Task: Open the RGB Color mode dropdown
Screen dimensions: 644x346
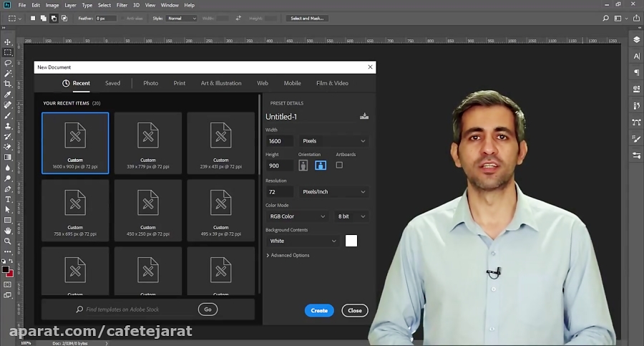Action: pos(296,216)
